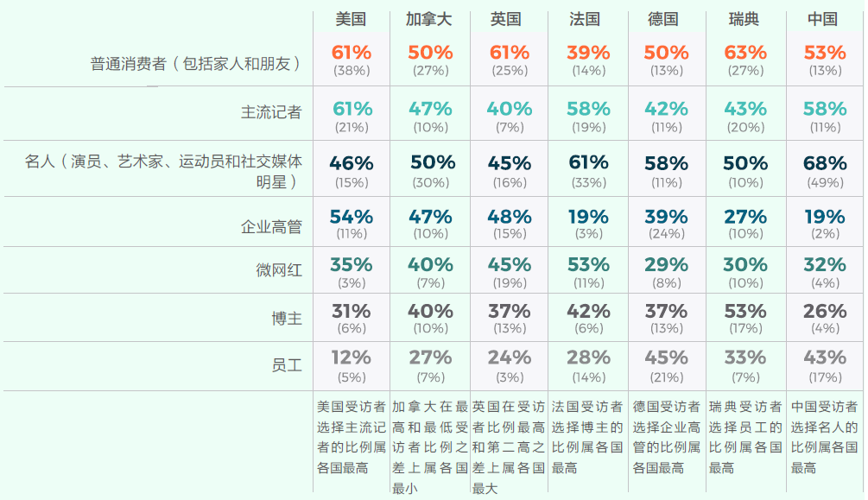868x500 pixels.
Task: Select the 12% 员工 value for 美国
Action: (x=352, y=358)
